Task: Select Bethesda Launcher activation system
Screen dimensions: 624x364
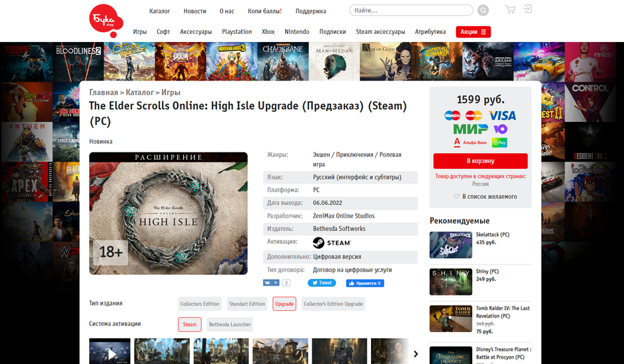Action: (x=230, y=325)
